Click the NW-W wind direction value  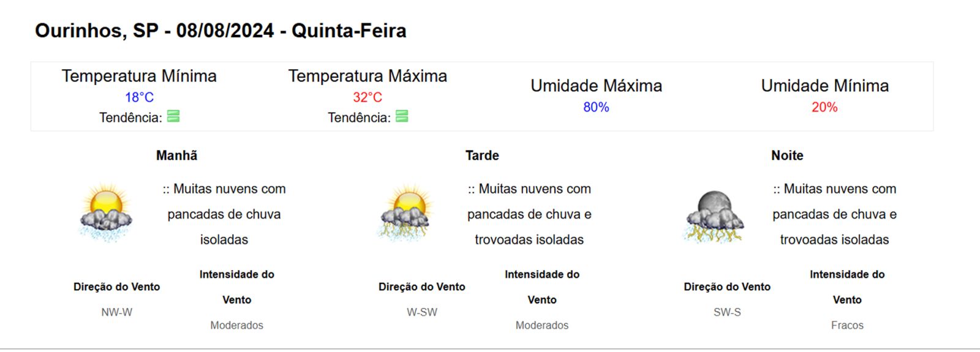[x=116, y=312]
